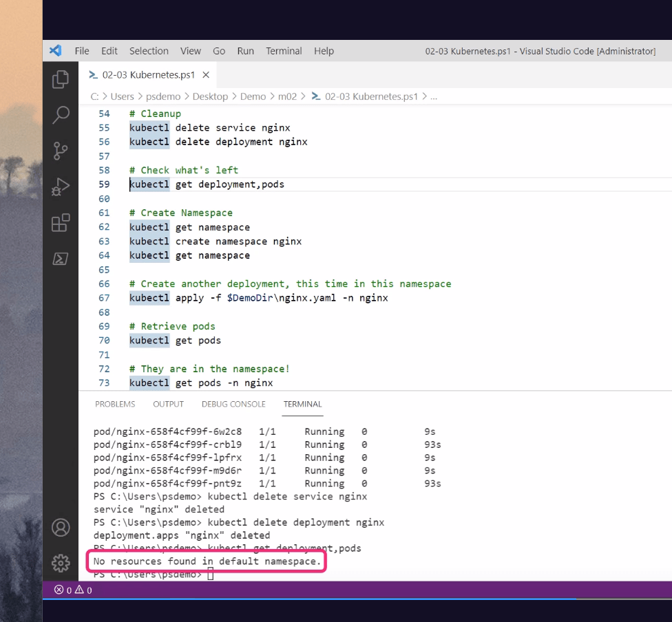Click the Users breadcrumb segment
This screenshot has height=622, width=672.
122,96
